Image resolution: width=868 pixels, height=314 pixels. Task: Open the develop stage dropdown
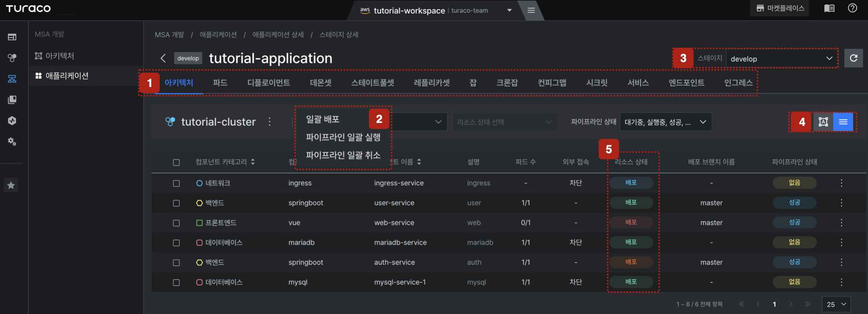[781, 59]
